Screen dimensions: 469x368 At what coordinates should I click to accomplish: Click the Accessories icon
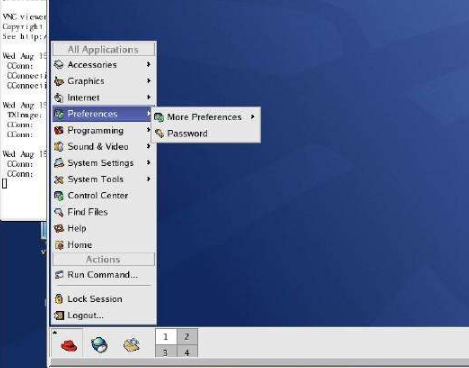[59, 65]
